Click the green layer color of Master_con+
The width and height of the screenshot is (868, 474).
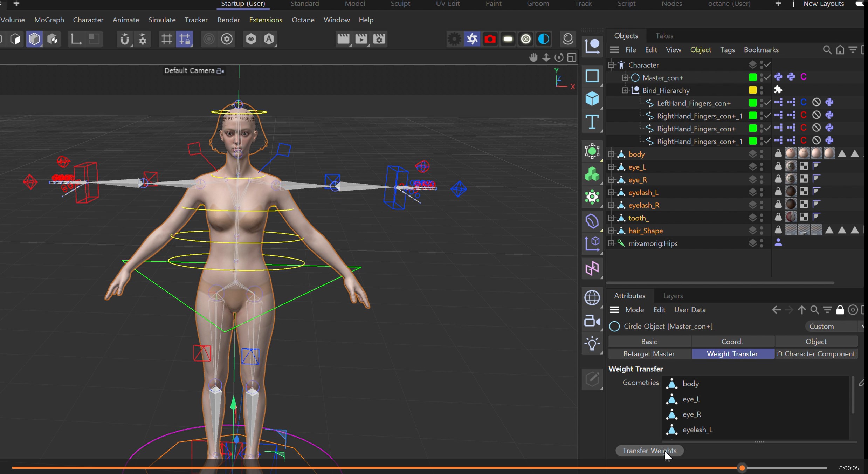coord(752,77)
